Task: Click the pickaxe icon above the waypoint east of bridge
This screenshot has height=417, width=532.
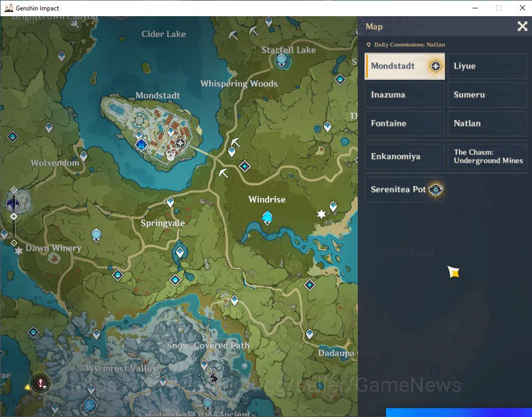Action: pyautogui.click(x=235, y=142)
